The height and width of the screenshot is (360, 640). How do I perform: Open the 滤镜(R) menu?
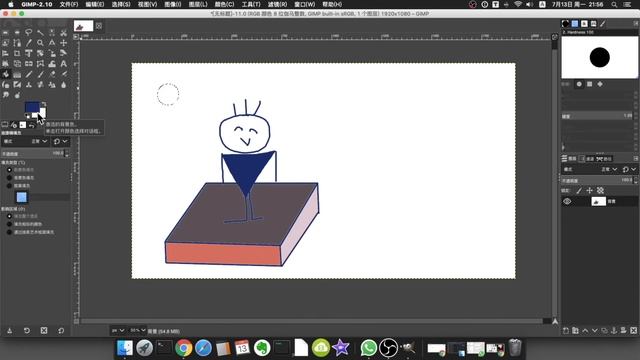click(x=277, y=4)
